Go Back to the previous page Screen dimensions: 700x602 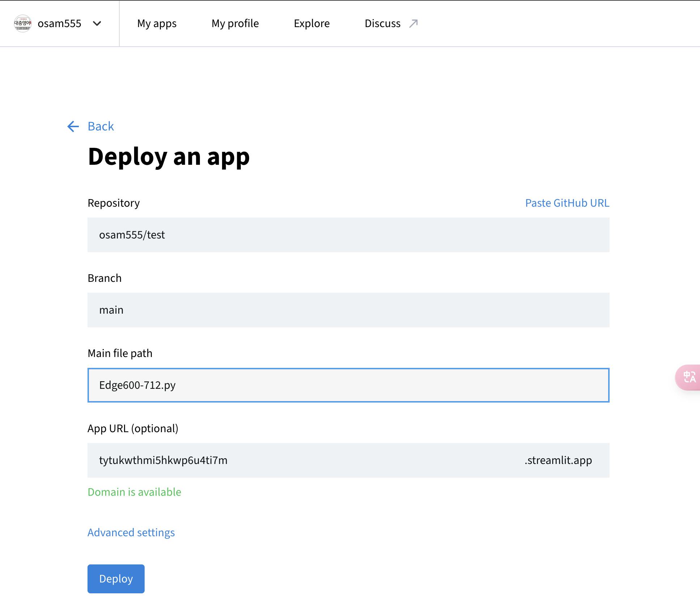click(x=101, y=126)
